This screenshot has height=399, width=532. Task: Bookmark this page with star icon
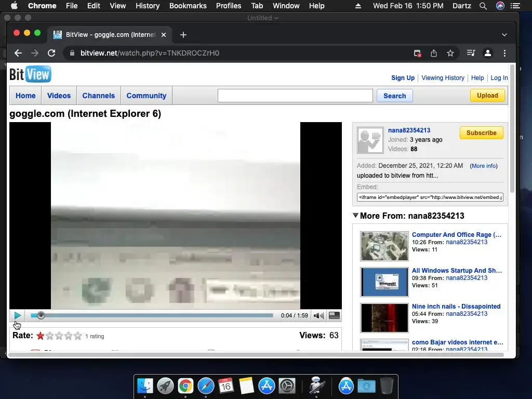tap(450, 53)
